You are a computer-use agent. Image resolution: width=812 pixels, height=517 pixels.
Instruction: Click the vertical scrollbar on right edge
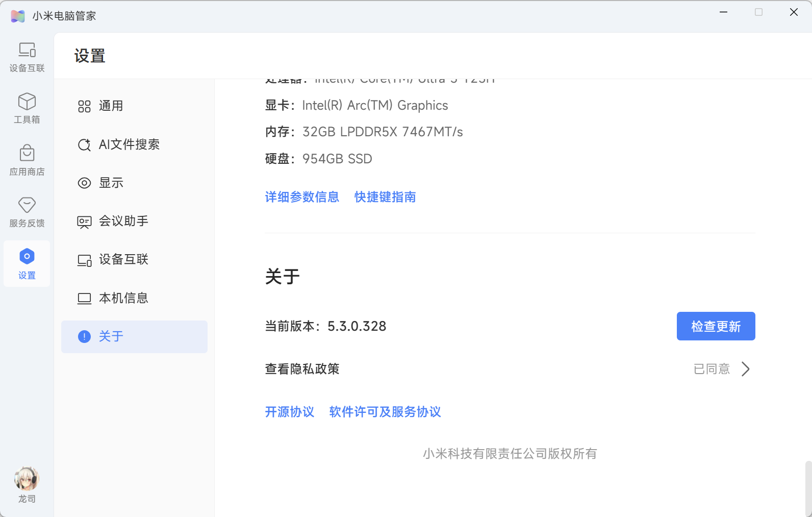808,488
